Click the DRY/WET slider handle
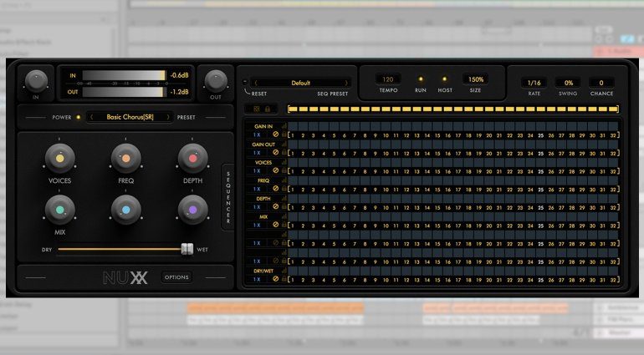This screenshot has width=644, height=355. (187, 249)
